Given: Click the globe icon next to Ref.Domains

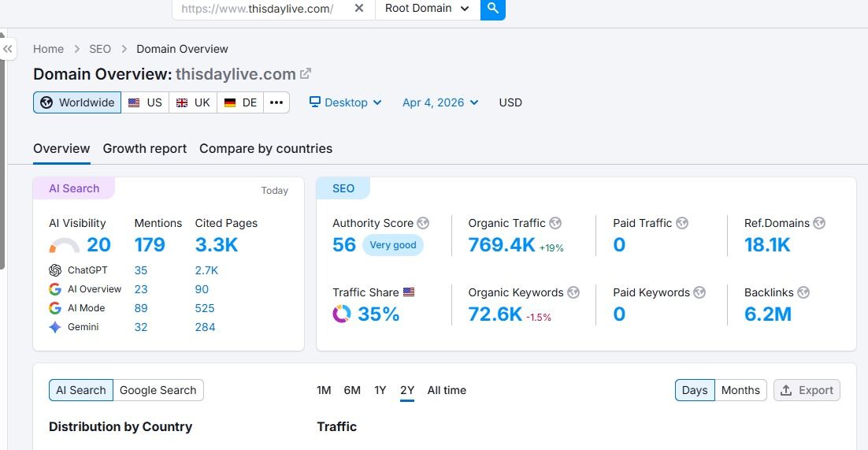Looking at the screenshot, I should tap(819, 223).
